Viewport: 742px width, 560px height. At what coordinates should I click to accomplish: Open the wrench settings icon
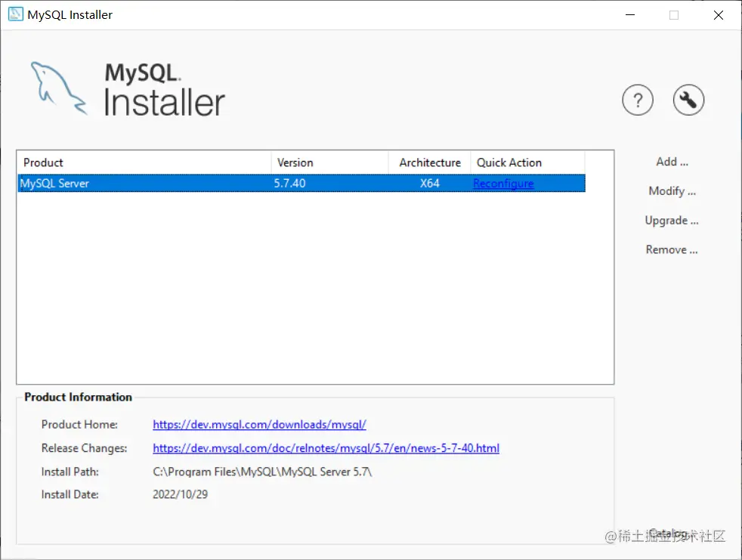coord(688,100)
